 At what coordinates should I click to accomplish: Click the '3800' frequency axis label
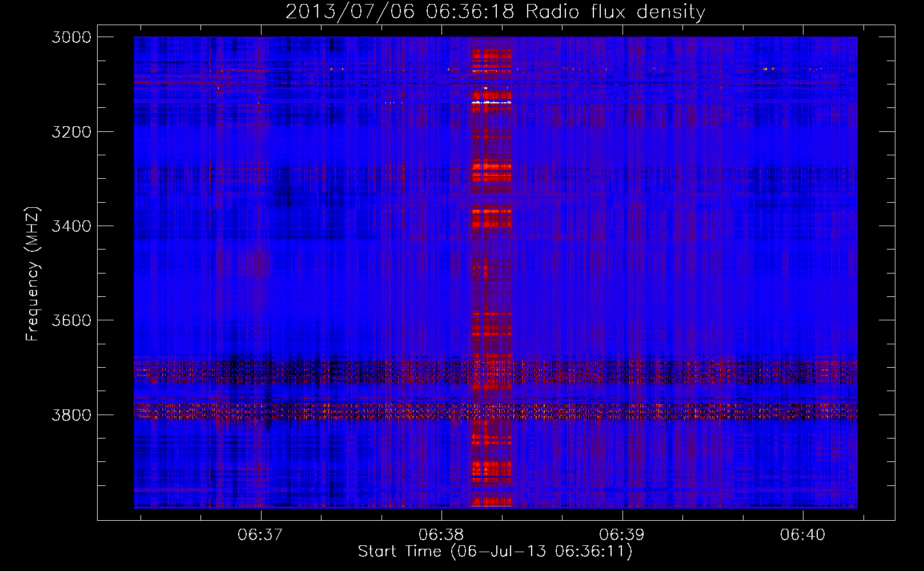click(71, 415)
